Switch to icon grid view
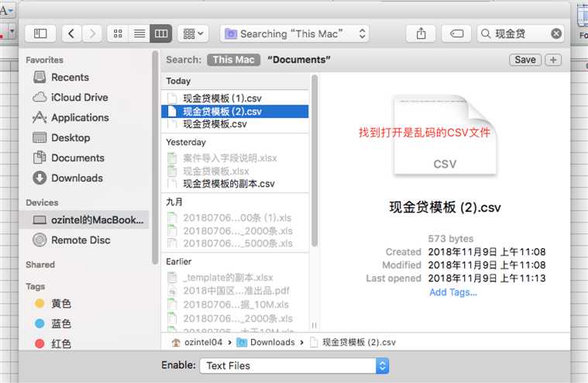This screenshot has width=588, height=383. (118, 34)
